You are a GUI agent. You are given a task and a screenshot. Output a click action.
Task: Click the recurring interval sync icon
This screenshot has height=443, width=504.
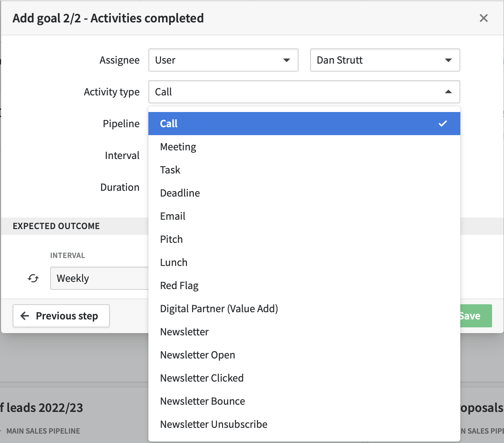[33, 279]
